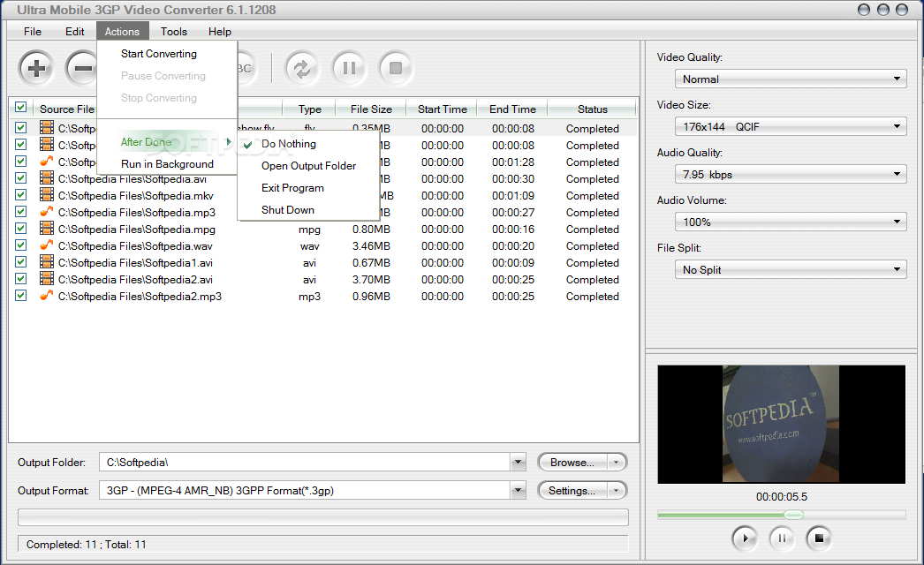This screenshot has height=565, width=924.
Task: Click the film icon of Softpedia.mpg row
Action: [47, 228]
